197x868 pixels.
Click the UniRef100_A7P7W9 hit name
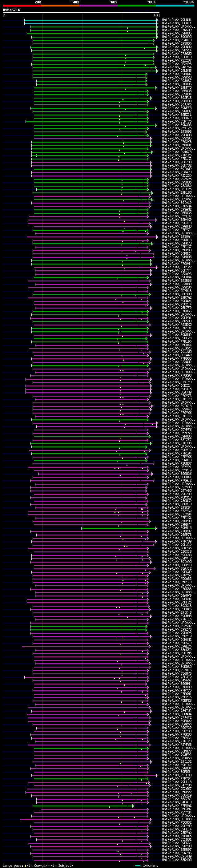177,542
